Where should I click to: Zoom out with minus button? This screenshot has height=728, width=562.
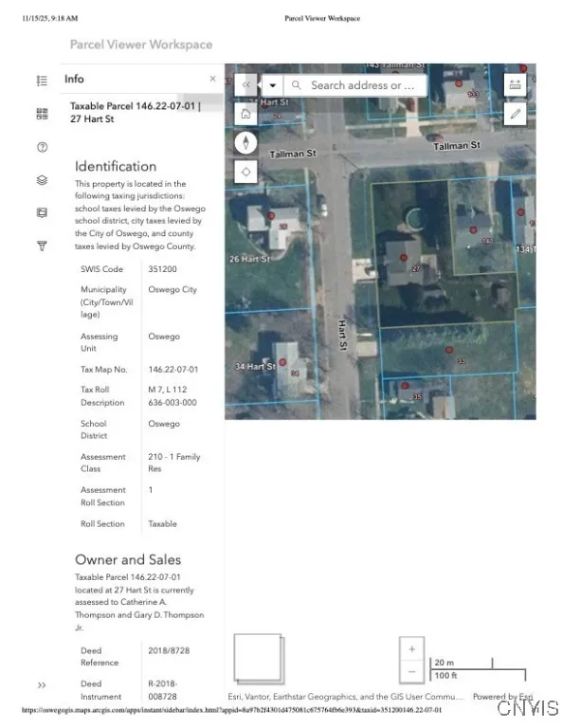(411, 671)
